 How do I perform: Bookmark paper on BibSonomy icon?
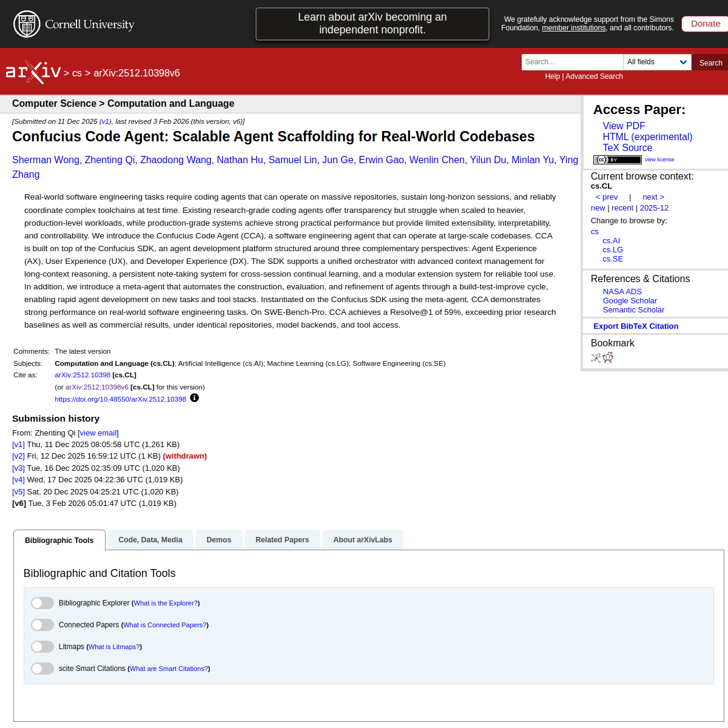(x=596, y=357)
